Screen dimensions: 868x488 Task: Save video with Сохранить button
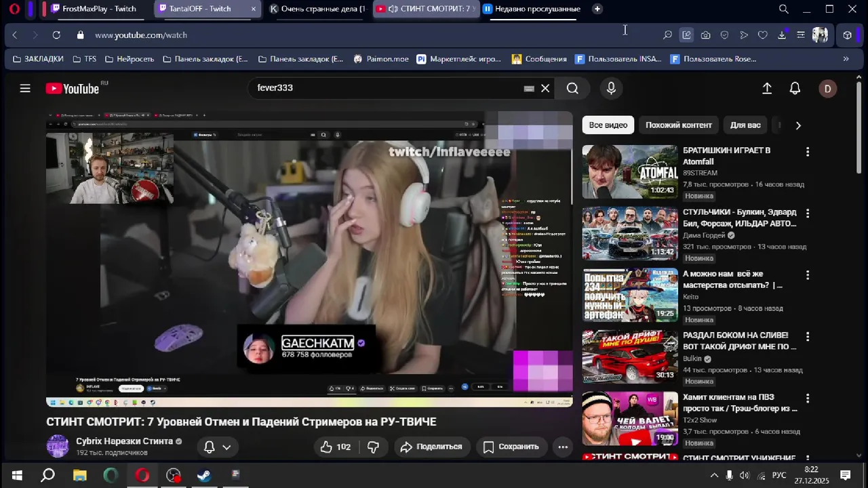point(511,447)
